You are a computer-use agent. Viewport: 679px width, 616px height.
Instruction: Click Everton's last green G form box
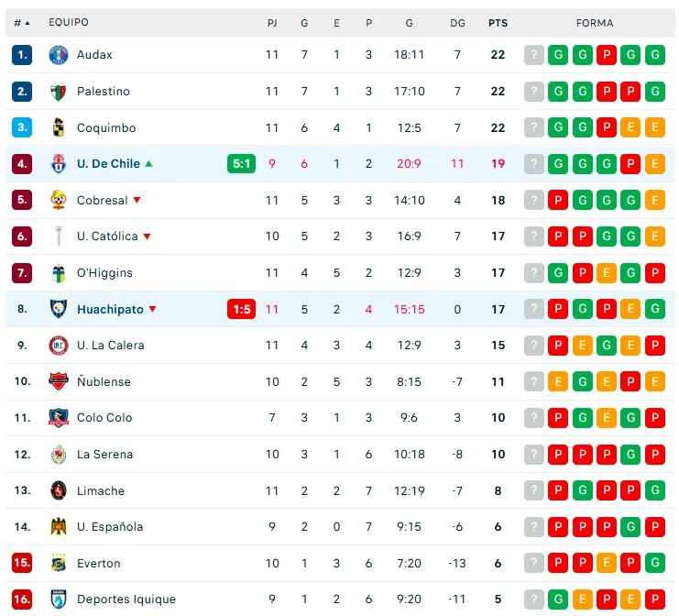pos(654,564)
